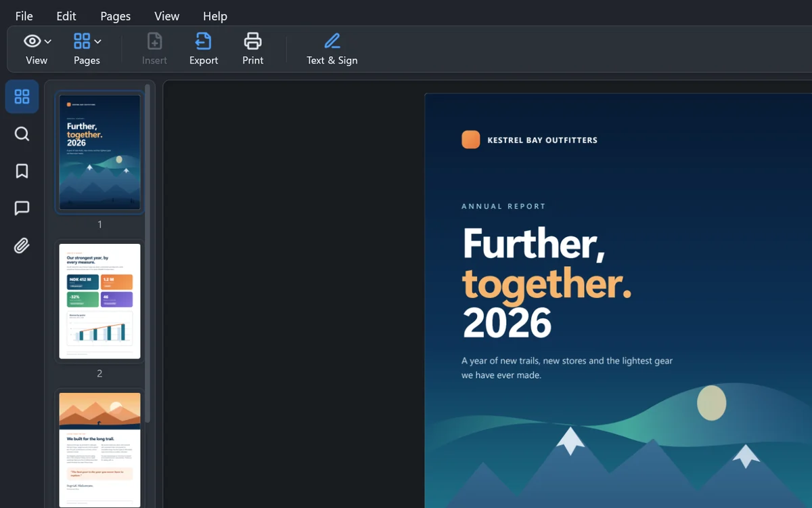The height and width of the screenshot is (508, 812).
Task: Click the Export icon
Action: click(x=203, y=41)
